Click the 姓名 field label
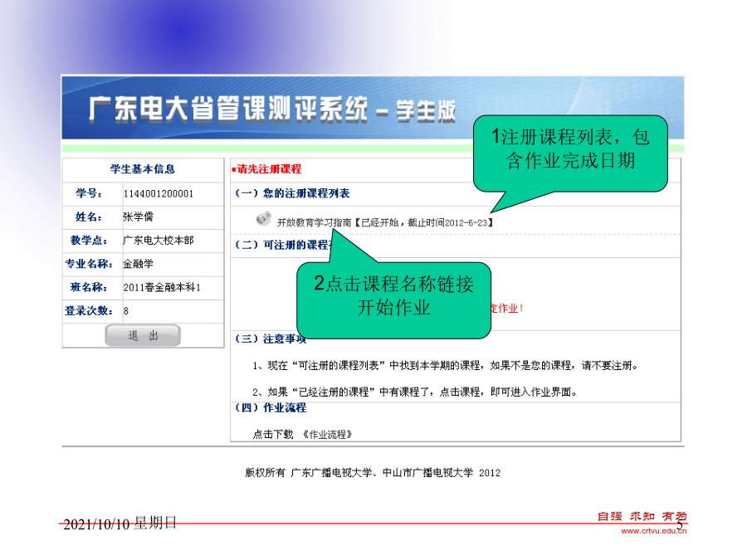This screenshot has width=747, height=560. [89, 217]
